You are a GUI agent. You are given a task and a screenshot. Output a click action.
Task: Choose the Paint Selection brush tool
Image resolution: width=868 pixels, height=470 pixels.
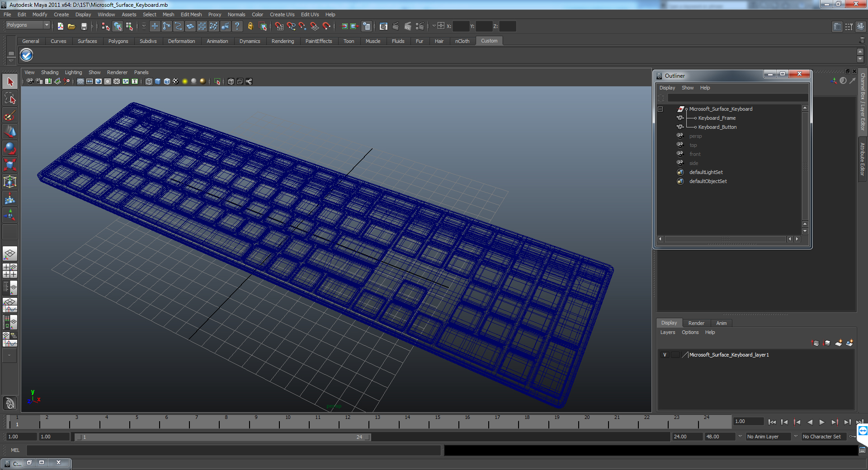coord(10,115)
